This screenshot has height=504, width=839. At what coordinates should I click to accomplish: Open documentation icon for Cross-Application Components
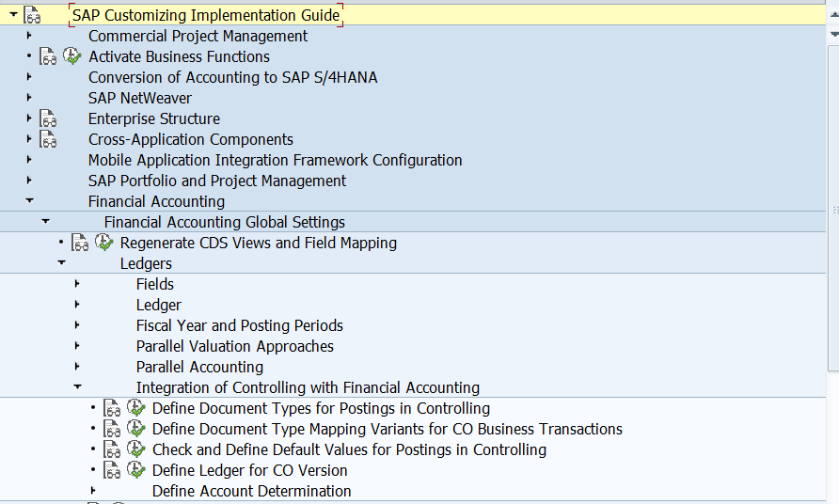[48, 139]
